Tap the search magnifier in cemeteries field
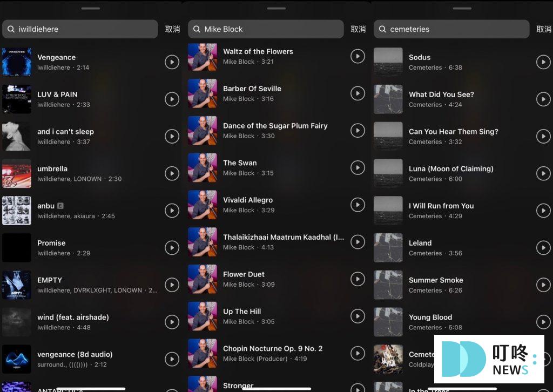This screenshot has width=553, height=392. pyautogui.click(x=382, y=29)
